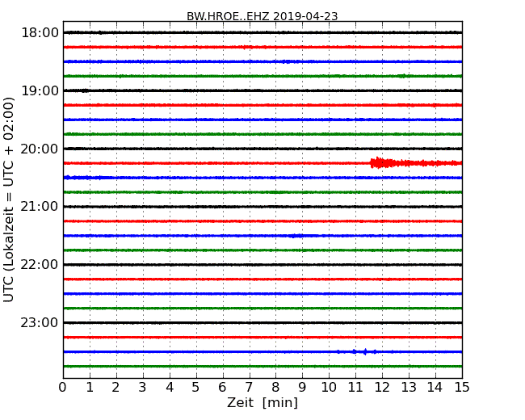
Task: Click the Zeit [min] x-axis label
Action: [262, 402]
